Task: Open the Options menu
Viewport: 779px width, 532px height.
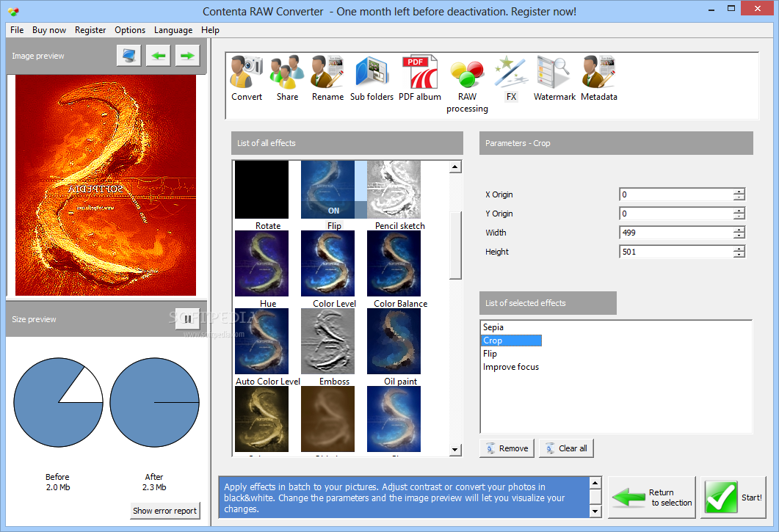Action: click(130, 30)
